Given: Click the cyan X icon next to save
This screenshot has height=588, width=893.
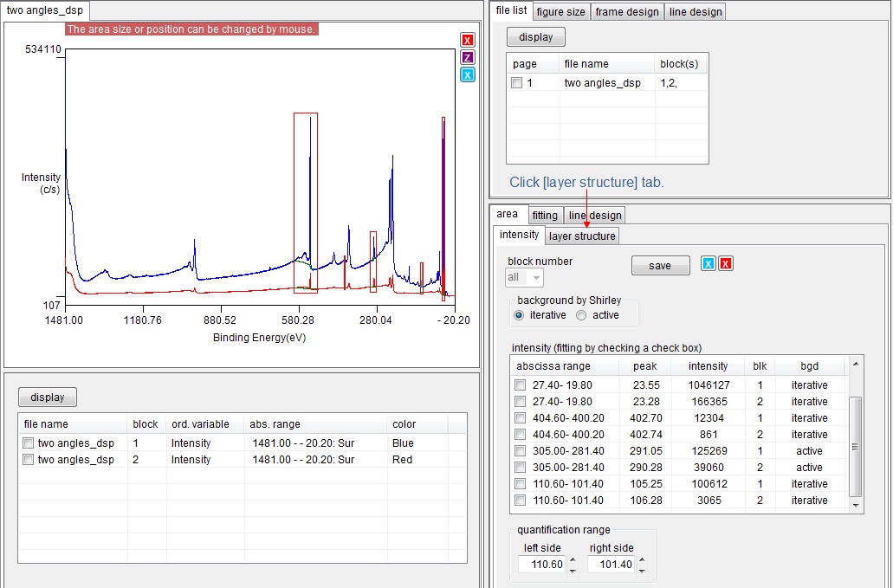Looking at the screenshot, I should [709, 264].
